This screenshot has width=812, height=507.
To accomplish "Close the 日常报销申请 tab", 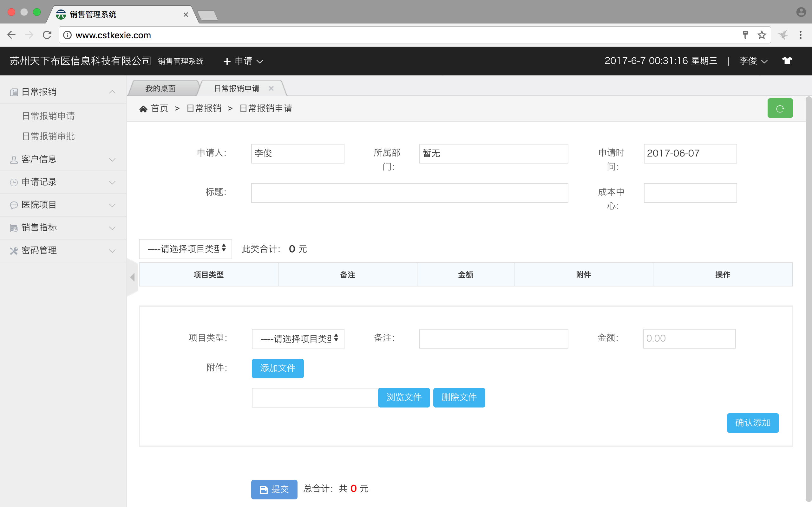I will pos(271,88).
